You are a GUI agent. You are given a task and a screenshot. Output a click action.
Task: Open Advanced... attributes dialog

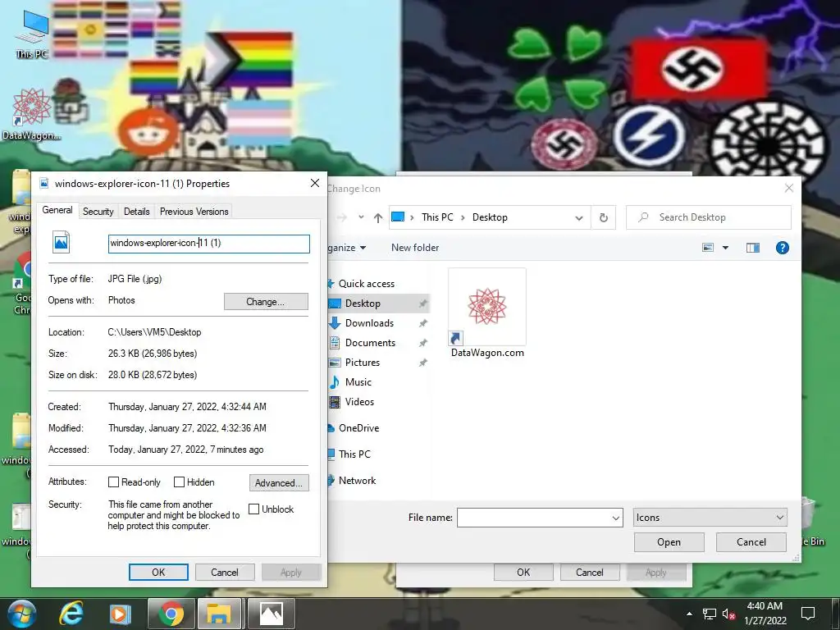pos(279,482)
